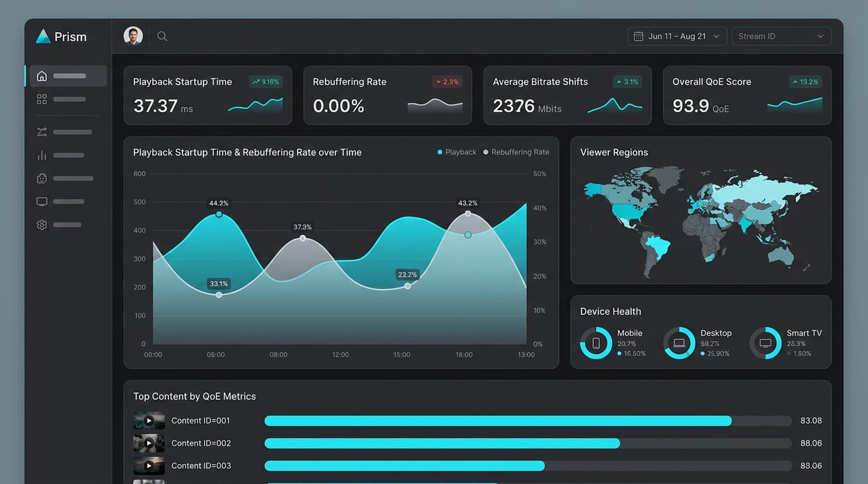
Task: Click the user avatar profile picture
Action: coord(133,36)
